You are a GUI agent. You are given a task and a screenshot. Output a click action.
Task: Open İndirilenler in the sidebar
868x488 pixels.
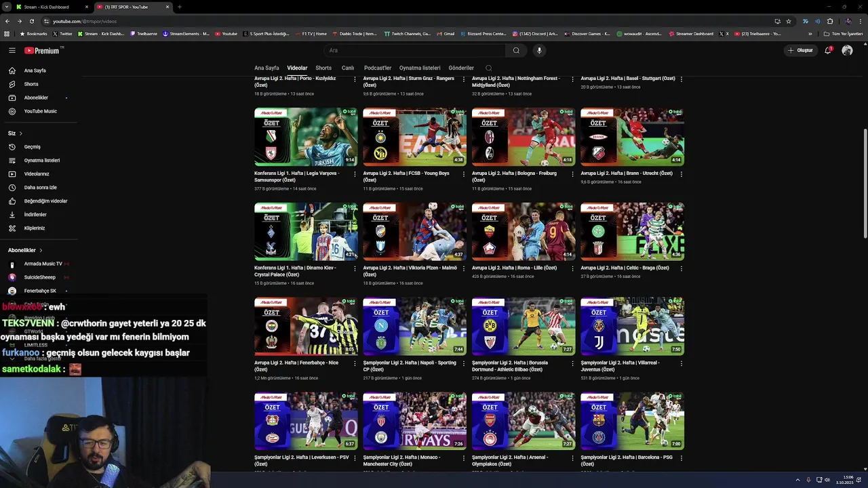pyautogui.click(x=35, y=215)
